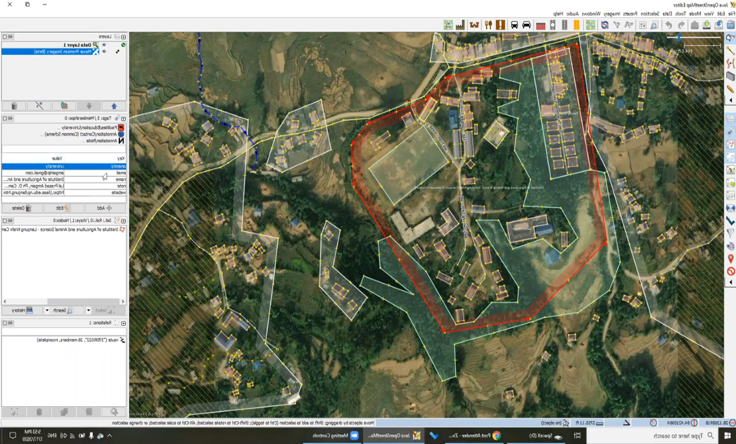Click the Delete tag button
Image resolution: width=736 pixels, height=444 pixels.
21,207
